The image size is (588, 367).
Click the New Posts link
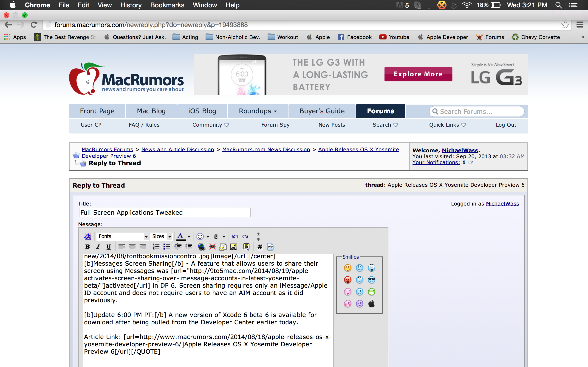(x=332, y=125)
